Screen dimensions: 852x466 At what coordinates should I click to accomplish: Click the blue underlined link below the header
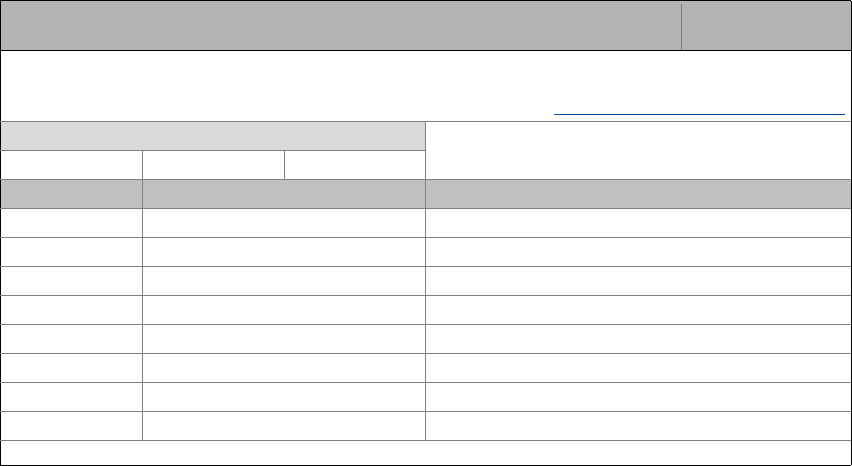click(x=699, y=114)
